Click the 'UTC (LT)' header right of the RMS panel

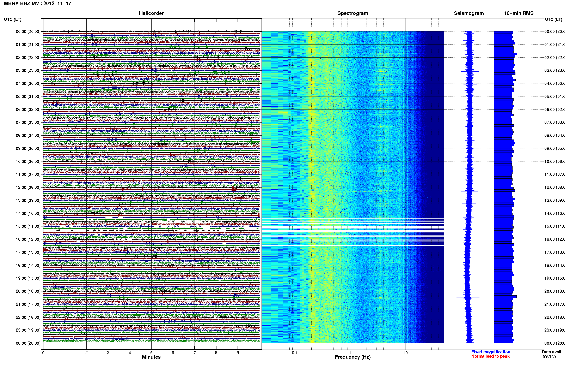553,19
